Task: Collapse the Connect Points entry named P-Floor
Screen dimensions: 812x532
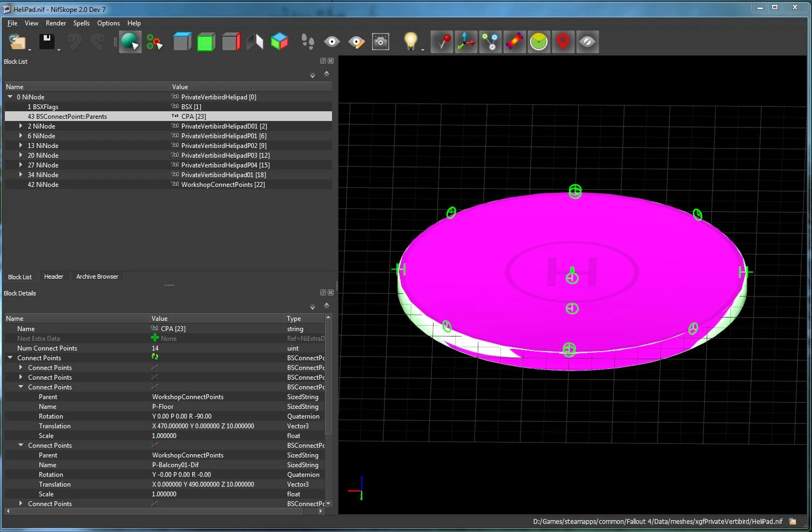Action: [x=21, y=387]
